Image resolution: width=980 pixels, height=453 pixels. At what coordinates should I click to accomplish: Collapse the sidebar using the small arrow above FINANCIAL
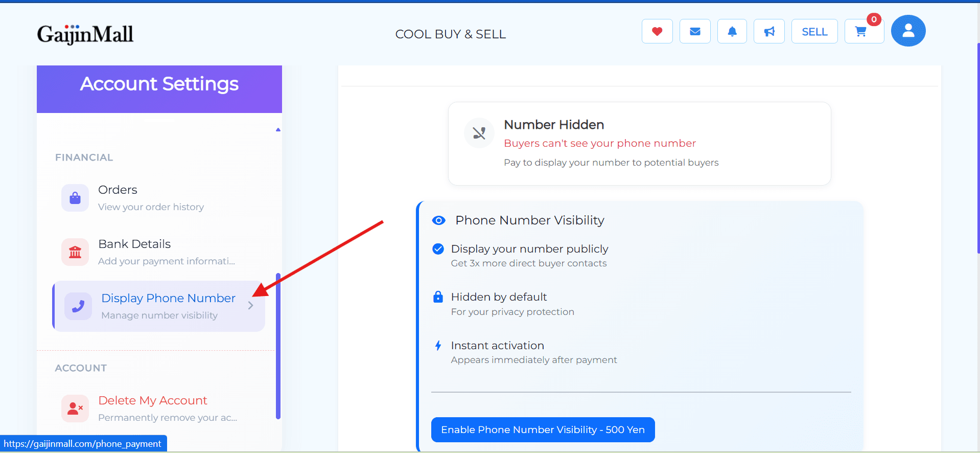click(277, 129)
